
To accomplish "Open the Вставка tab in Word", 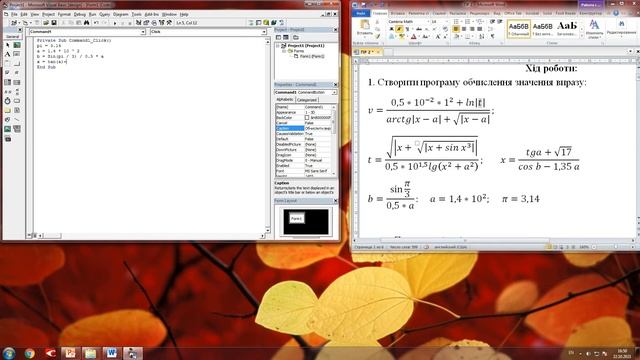I will (x=398, y=13).
